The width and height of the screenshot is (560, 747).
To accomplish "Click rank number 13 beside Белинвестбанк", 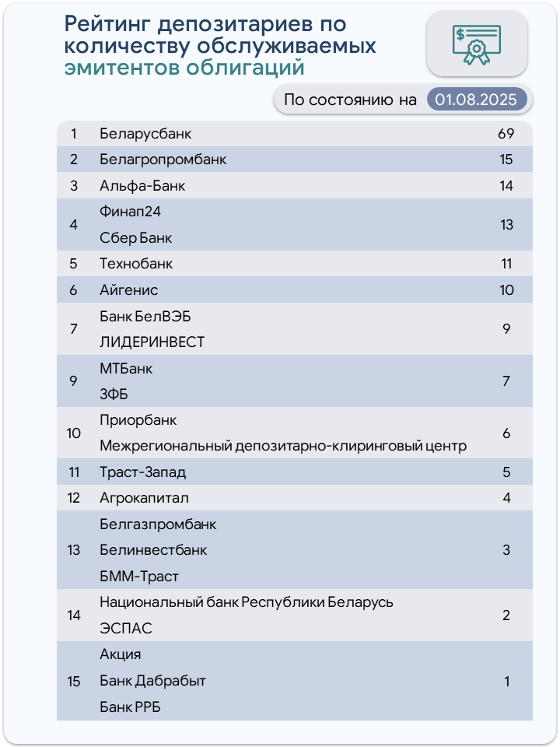I will point(73,550).
